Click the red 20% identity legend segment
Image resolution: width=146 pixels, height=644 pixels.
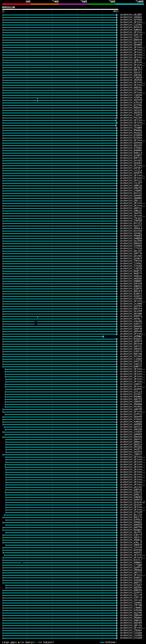coord(16,4)
